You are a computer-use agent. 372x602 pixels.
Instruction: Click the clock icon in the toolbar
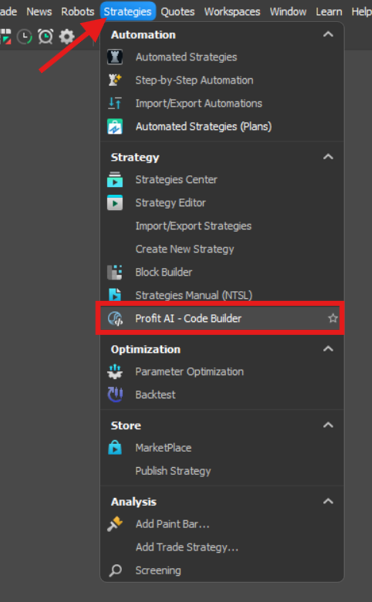click(x=25, y=37)
